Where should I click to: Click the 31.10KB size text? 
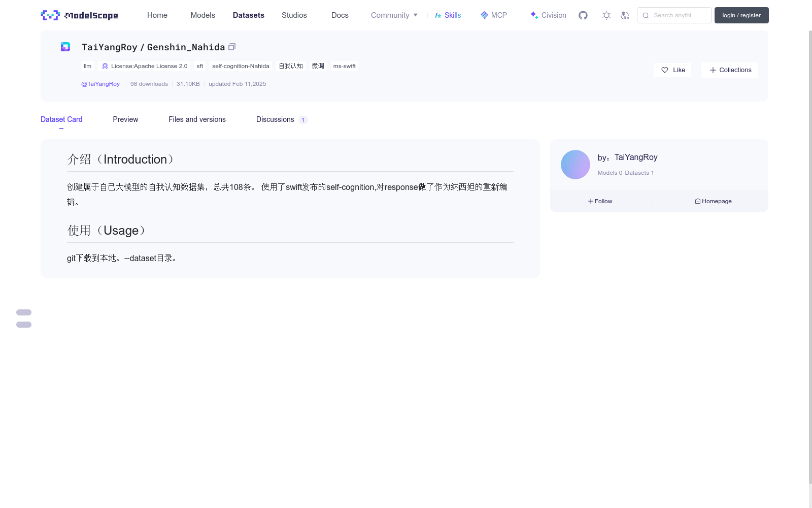tap(188, 84)
